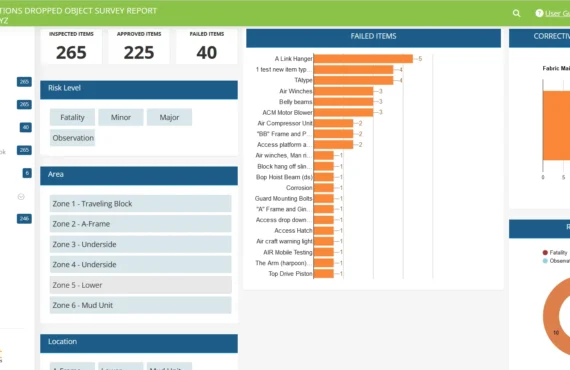
Task: Click the sidebar count badge 246
Action: pos(24,218)
